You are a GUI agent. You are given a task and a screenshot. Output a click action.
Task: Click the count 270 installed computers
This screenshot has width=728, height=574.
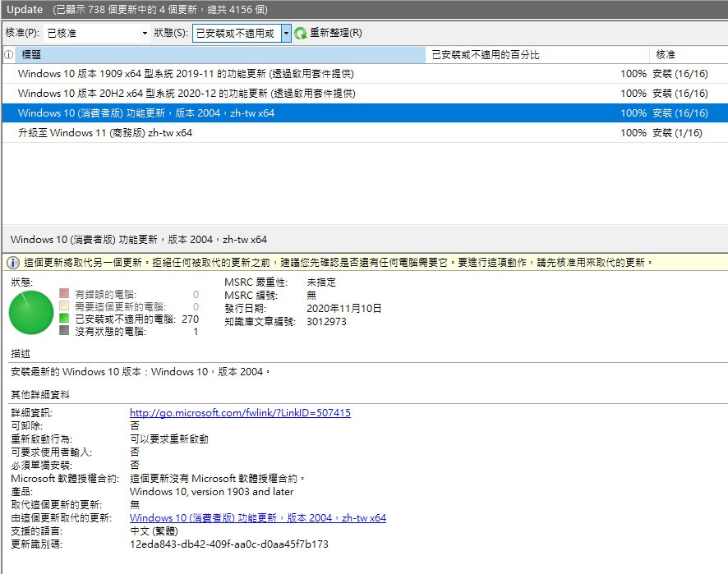(x=190, y=319)
